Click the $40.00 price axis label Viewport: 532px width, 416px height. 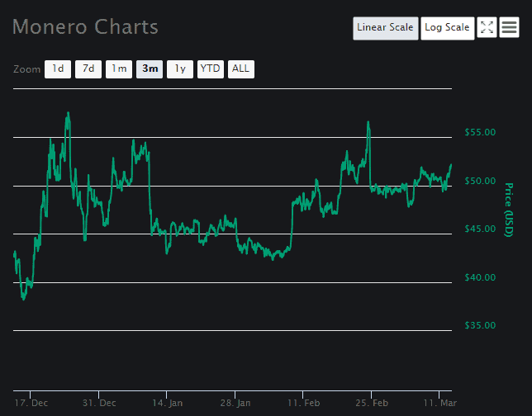click(480, 277)
